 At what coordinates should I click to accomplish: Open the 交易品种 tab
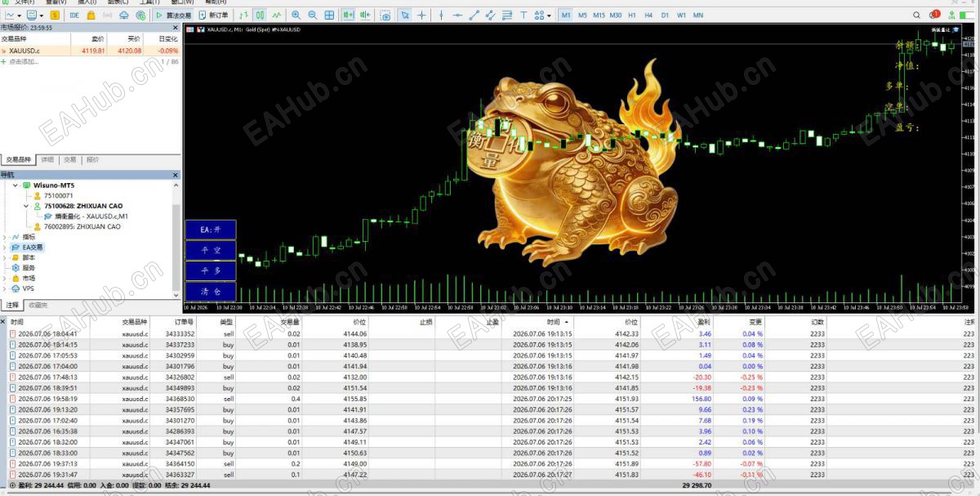coord(19,160)
